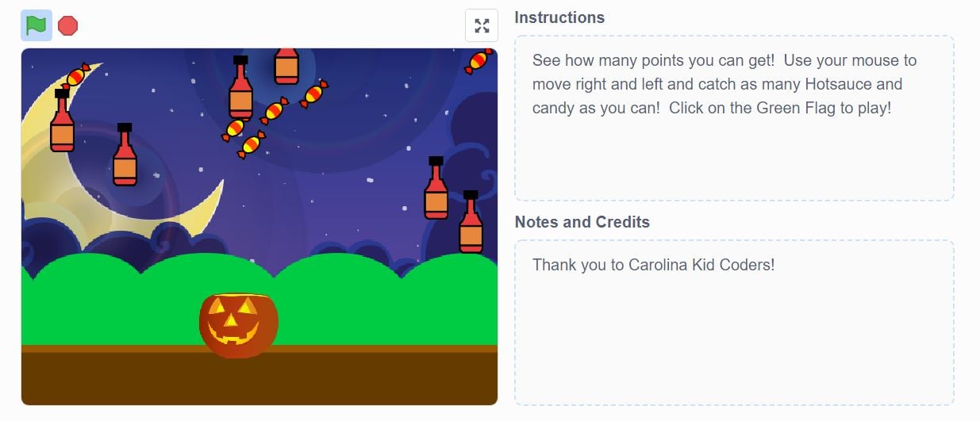This screenshot has width=980, height=421.
Task: Click the "Notes and Credits" heading
Action: click(582, 222)
